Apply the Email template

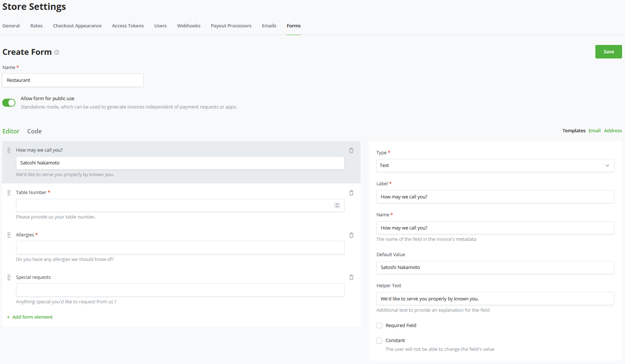click(x=594, y=131)
